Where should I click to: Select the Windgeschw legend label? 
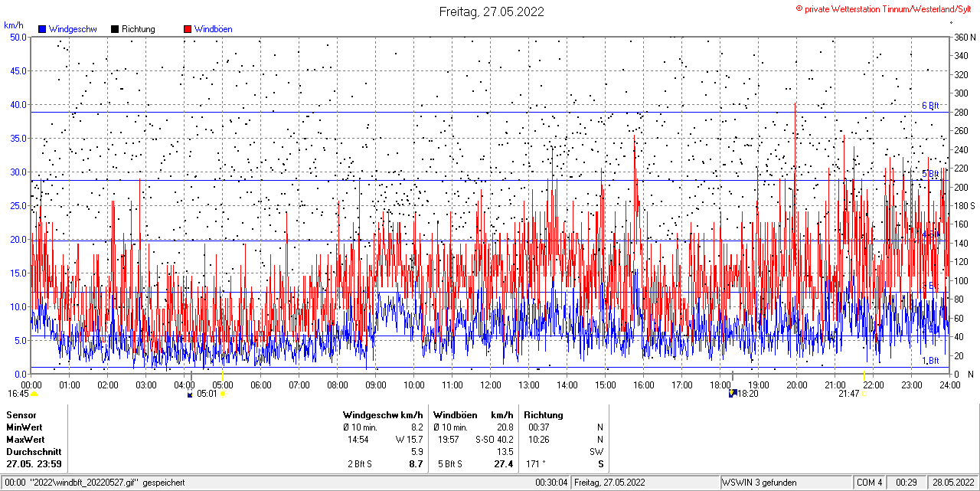73,29
